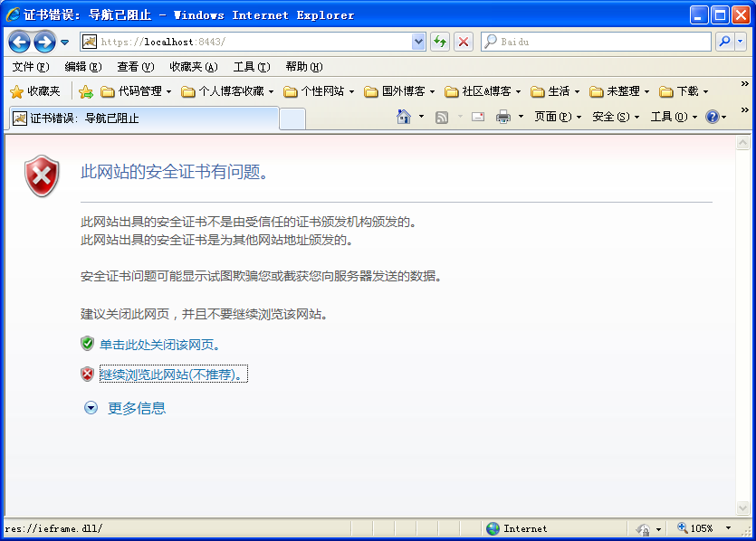This screenshot has height=541, width=756.
Task: Open the 文件(F) menu
Action: point(31,67)
